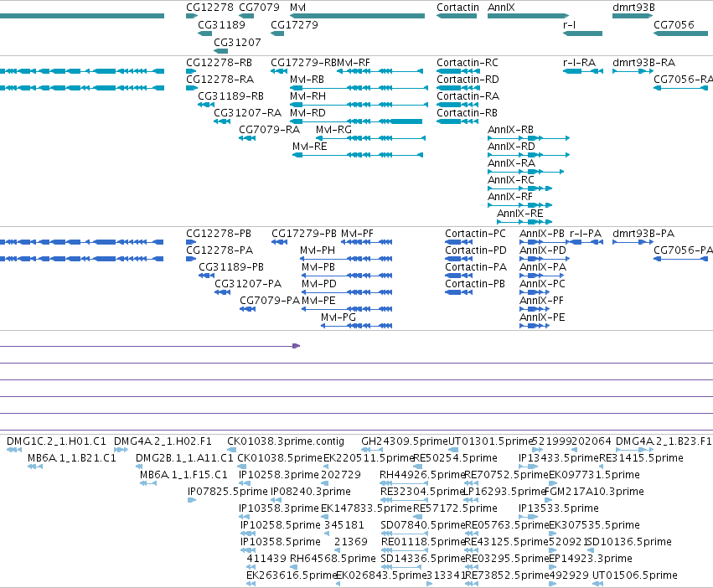Select the CG7056 gene label
713x588 pixels.
tap(674, 24)
